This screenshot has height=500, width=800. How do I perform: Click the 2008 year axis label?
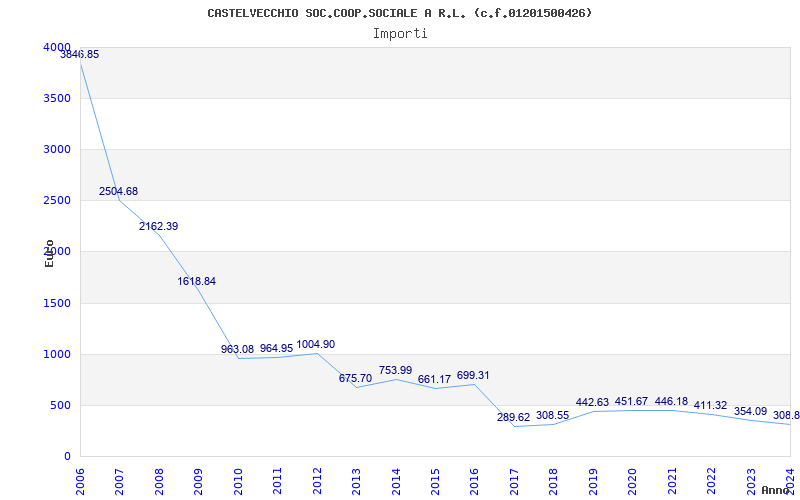tap(159, 482)
